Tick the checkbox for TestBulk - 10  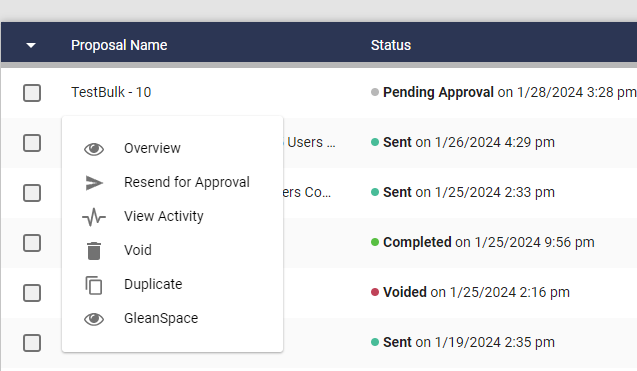point(32,93)
